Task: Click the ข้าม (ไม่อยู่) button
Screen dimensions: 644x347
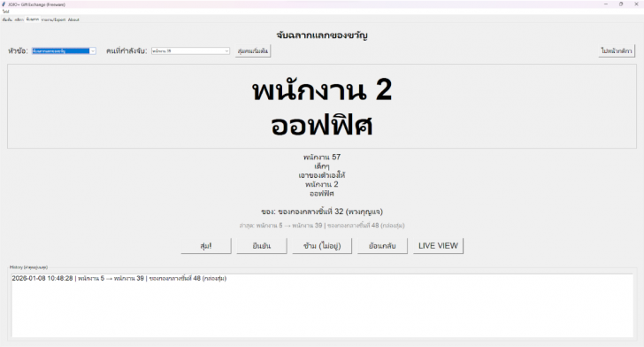Action: coord(322,246)
